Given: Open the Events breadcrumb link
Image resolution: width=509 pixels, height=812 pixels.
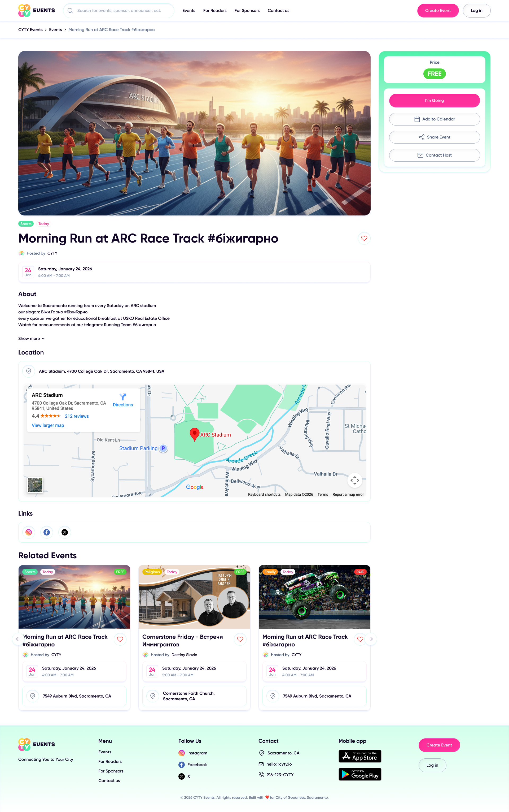Looking at the screenshot, I should (55, 30).
